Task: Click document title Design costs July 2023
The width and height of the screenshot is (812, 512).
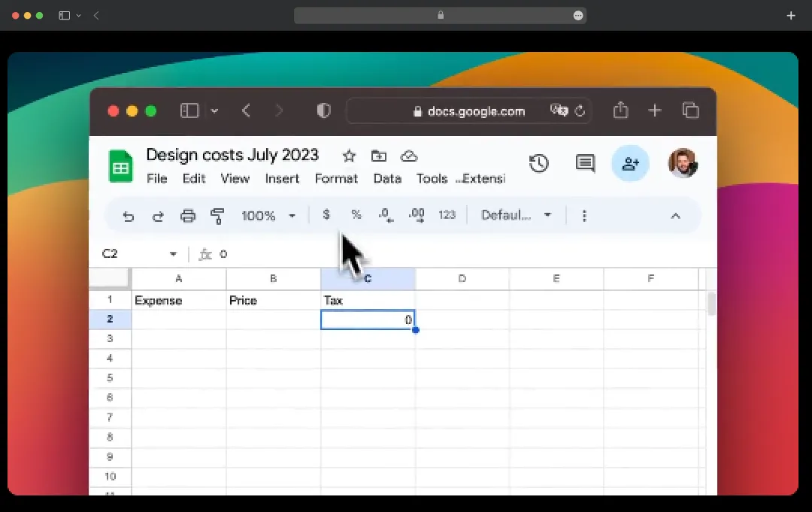Action: pyautogui.click(x=232, y=155)
